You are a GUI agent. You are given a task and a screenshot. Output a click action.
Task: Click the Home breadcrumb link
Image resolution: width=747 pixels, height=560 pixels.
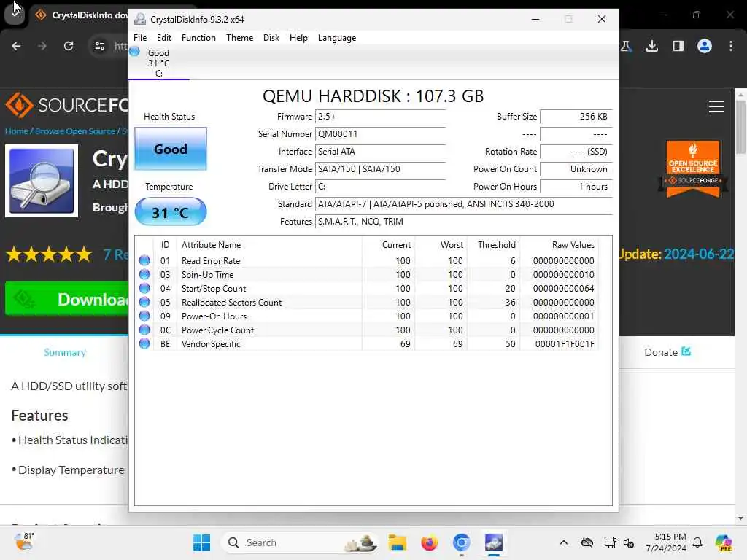pyautogui.click(x=16, y=131)
